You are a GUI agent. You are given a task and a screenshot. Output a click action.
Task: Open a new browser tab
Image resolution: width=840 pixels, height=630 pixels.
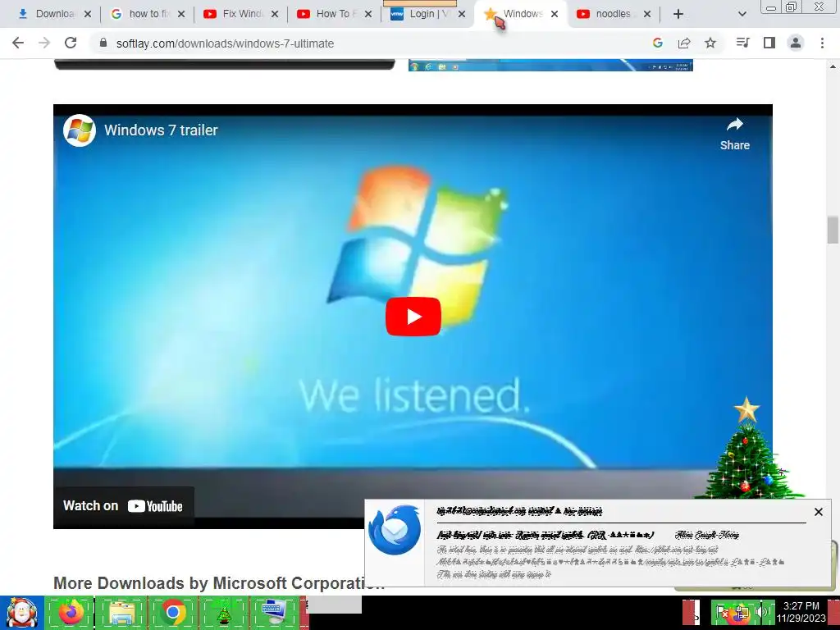coord(678,14)
